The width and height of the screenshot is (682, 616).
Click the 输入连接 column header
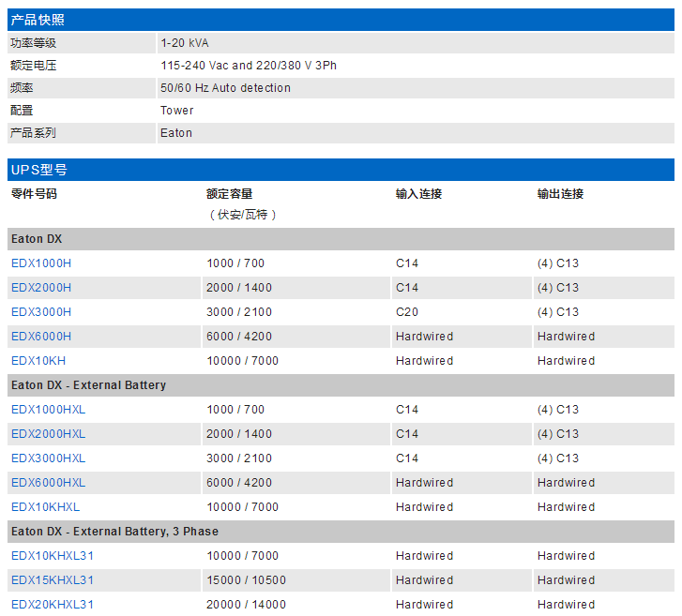pos(418,194)
